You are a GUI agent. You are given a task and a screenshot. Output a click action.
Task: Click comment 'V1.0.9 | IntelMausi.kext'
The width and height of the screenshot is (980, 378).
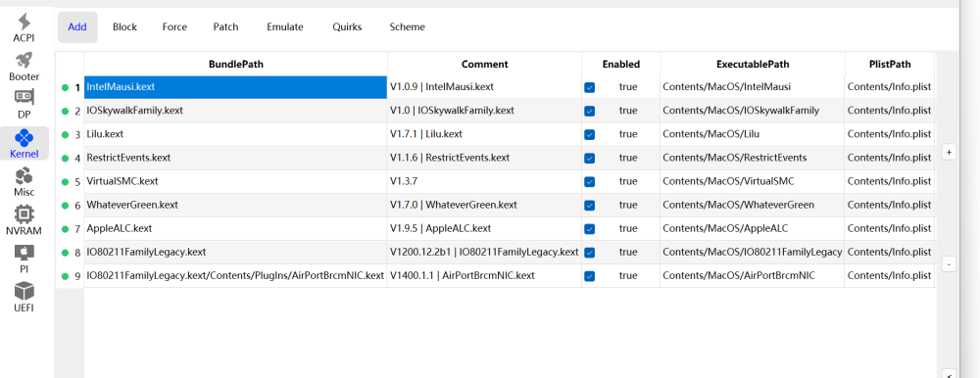484,87
